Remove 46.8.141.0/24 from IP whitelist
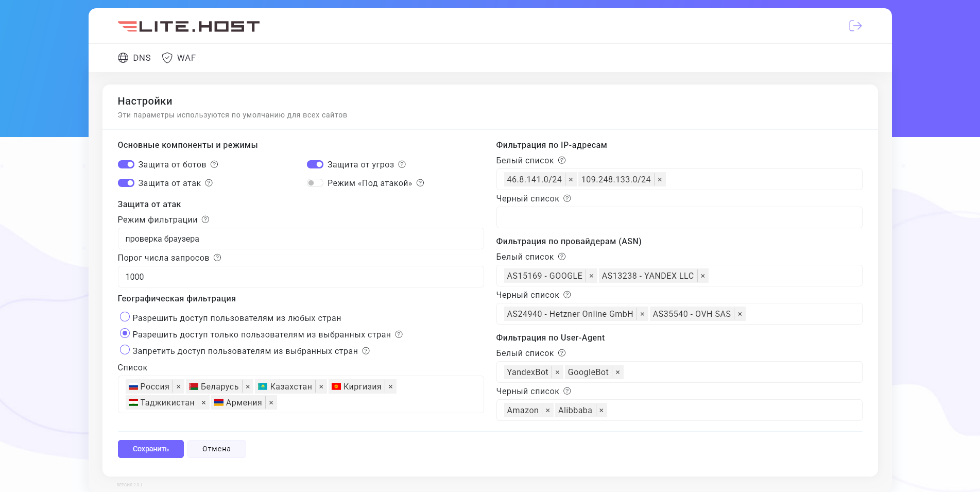This screenshot has height=492, width=980. pos(571,180)
